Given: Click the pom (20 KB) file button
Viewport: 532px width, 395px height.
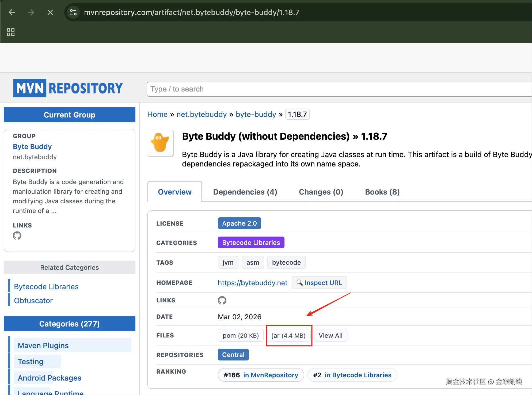Looking at the screenshot, I should click(x=241, y=335).
